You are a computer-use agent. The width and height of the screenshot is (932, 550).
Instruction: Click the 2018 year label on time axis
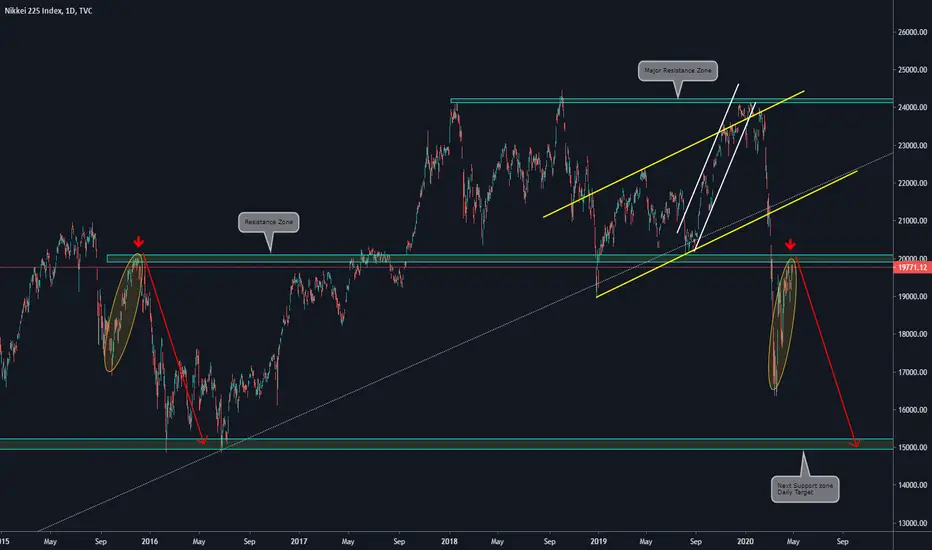coord(449,542)
